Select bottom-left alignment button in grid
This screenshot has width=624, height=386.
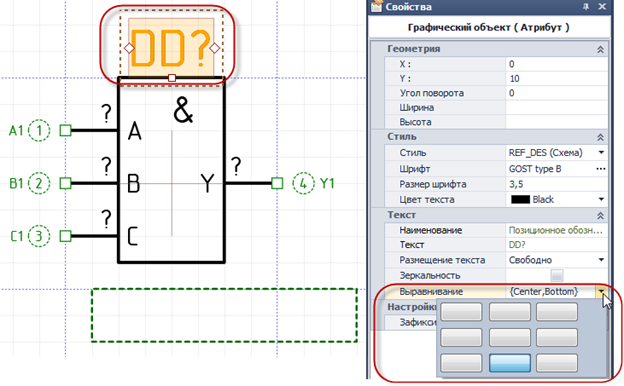pos(461,363)
